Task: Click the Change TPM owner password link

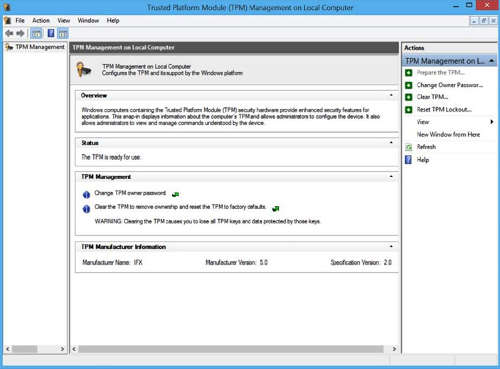Action: click(130, 193)
